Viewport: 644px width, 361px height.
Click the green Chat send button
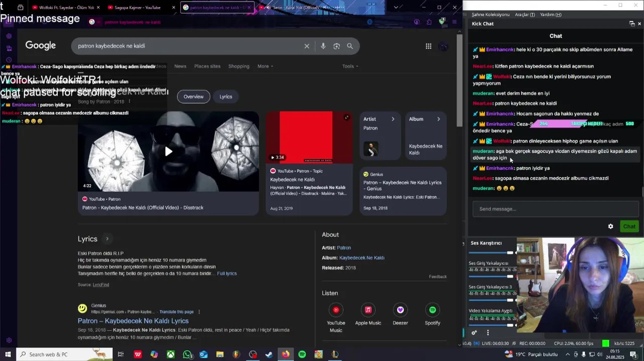(x=629, y=227)
